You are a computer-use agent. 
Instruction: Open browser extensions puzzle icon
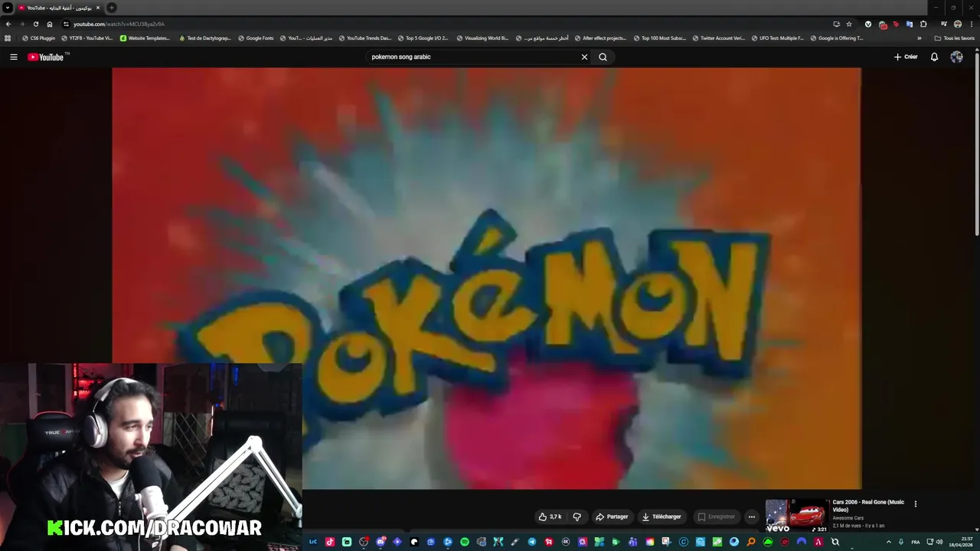[923, 24]
